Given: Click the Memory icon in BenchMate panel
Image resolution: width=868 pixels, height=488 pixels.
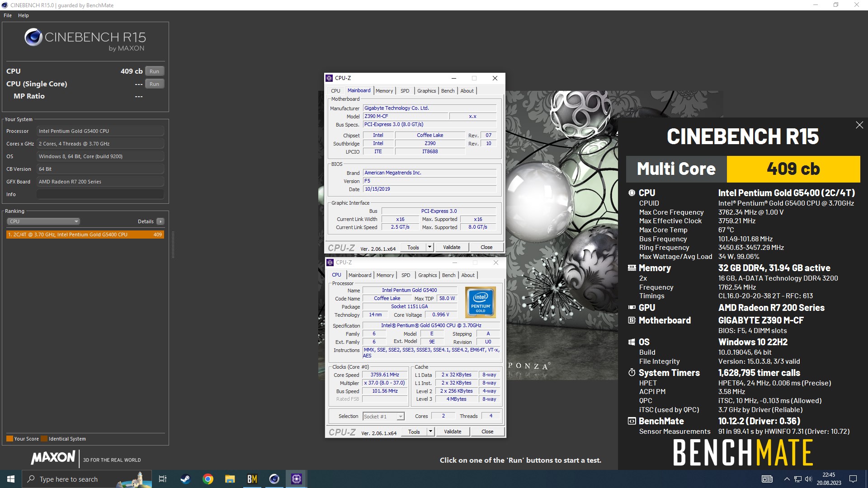Looking at the screenshot, I should [632, 268].
